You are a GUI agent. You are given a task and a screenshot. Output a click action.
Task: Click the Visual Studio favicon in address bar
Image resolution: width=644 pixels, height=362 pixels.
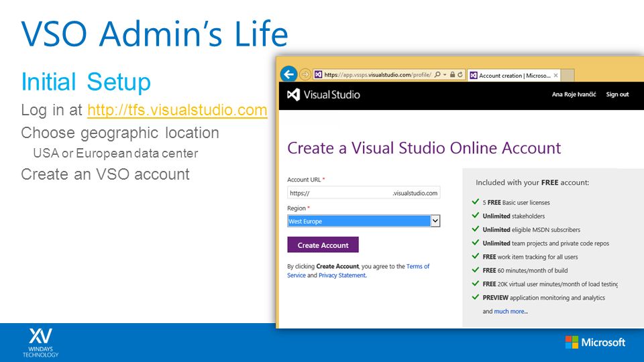[318, 74]
